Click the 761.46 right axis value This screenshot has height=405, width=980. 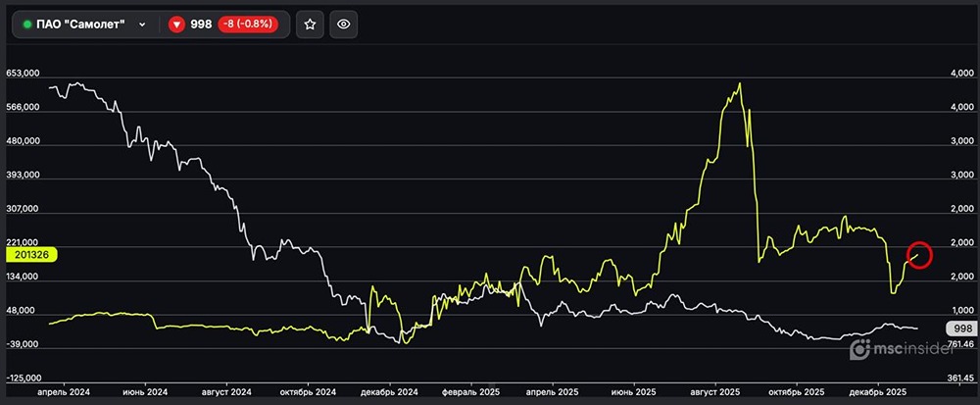point(960,344)
